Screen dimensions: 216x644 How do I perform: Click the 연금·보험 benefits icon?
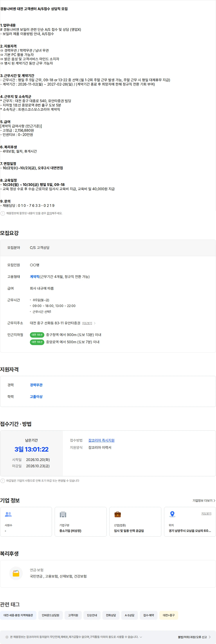point(16,573)
